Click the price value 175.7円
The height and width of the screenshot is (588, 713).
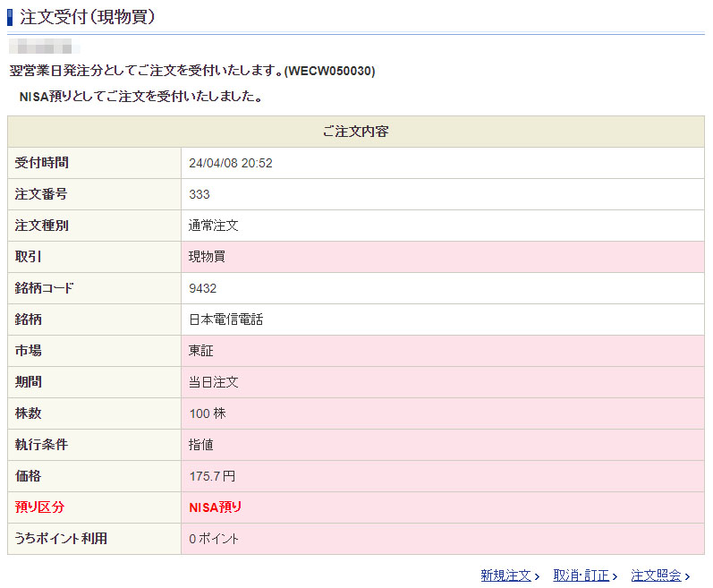click(x=212, y=476)
